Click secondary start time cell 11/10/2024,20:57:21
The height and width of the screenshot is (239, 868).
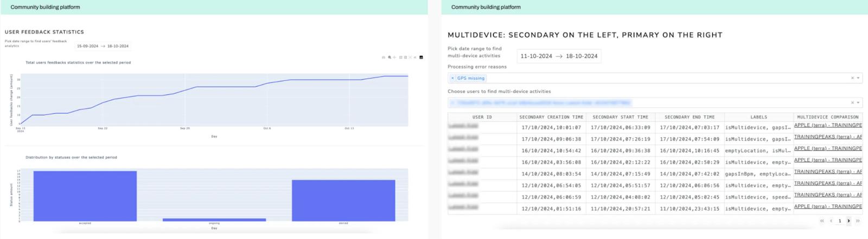tap(620, 209)
